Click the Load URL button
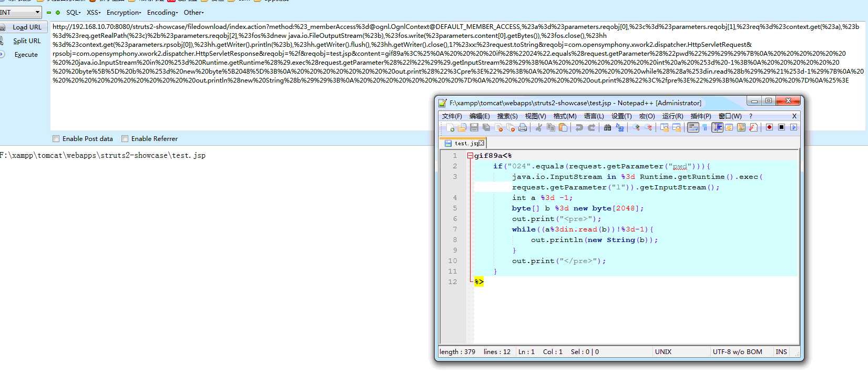868x373 pixels. pyautogui.click(x=24, y=27)
